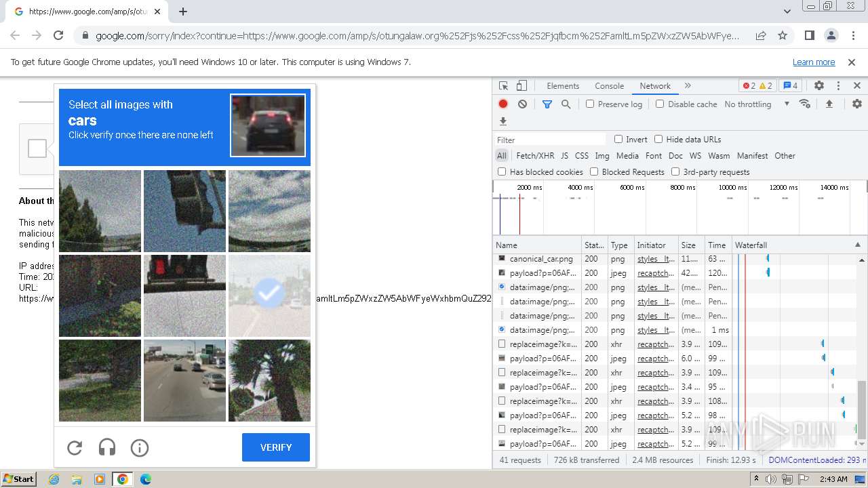The height and width of the screenshot is (488, 868).
Task: Open the tab search dropdown arrow
Action: pos(787,12)
